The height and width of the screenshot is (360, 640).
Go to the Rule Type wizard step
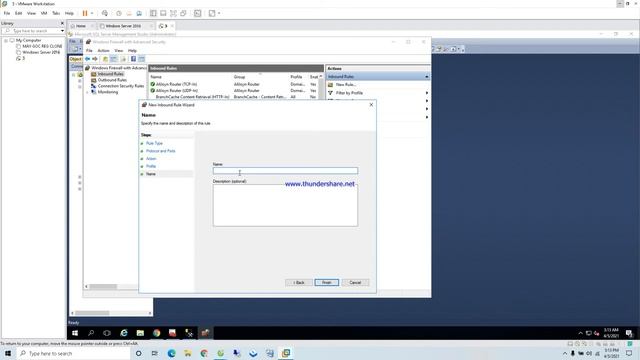[x=154, y=143]
